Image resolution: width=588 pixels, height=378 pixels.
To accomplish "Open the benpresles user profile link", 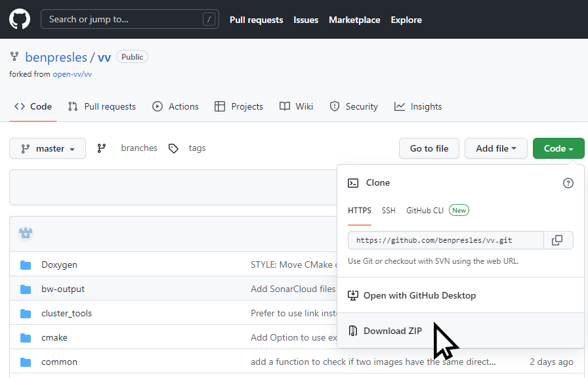I will pos(56,57).
